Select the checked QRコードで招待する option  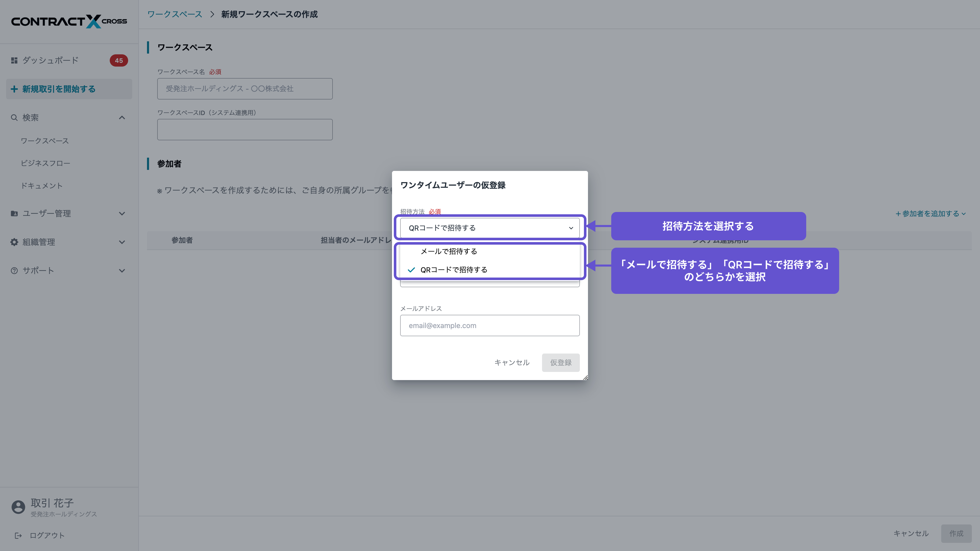(454, 270)
